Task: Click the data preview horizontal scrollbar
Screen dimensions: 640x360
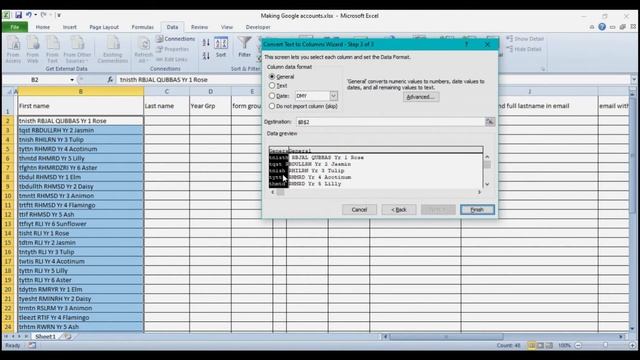Action: tap(376, 192)
